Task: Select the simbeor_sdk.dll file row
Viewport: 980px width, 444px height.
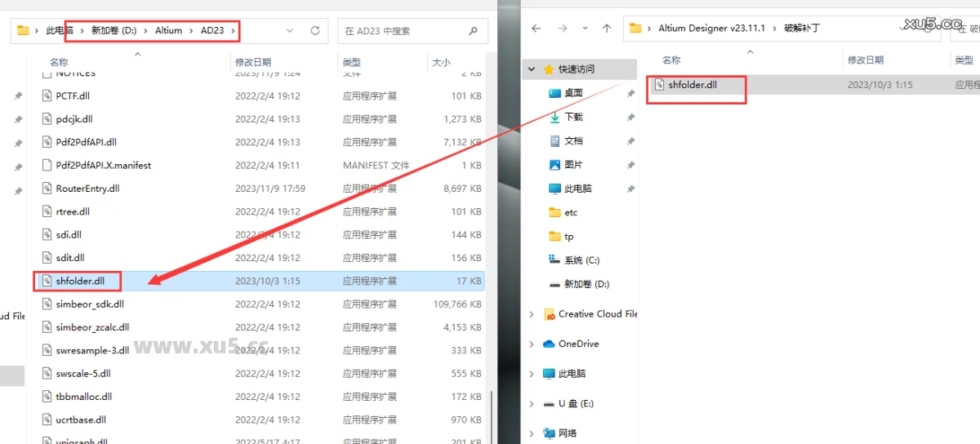Action: (90, 304)
